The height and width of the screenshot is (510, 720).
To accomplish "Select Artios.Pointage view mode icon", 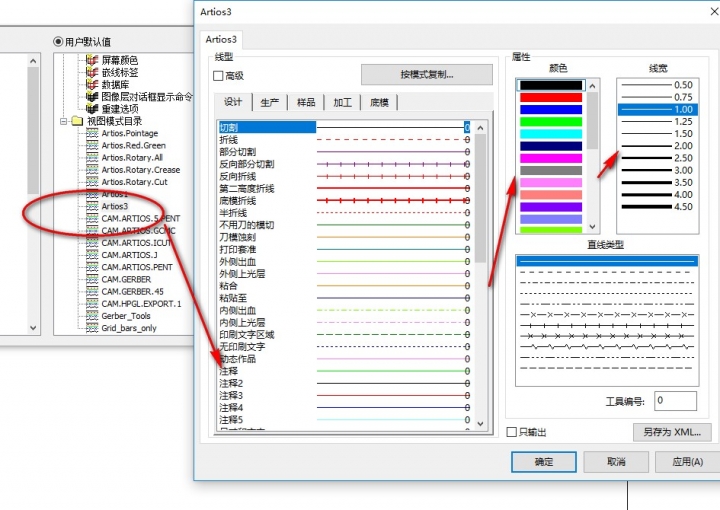I will click(x=93, y=134).
